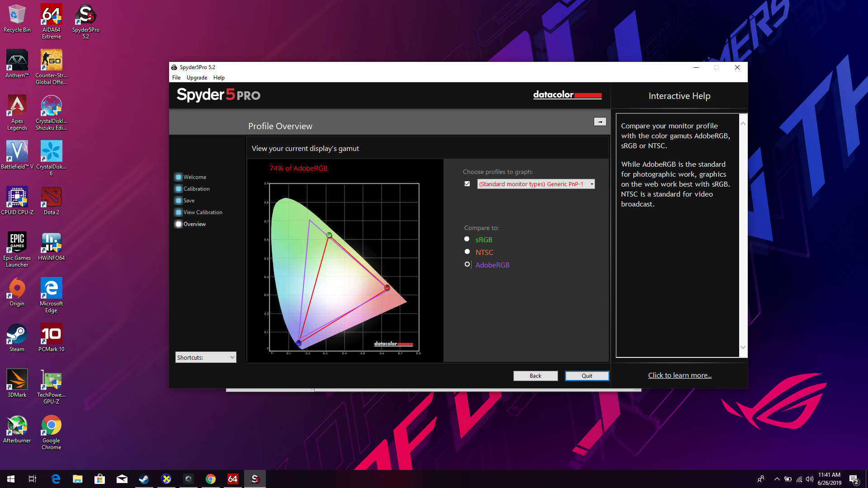The width and height of the screenshot is (868, 488).
Task: Open the Action Center notifications
Action: tap(854, 479)
